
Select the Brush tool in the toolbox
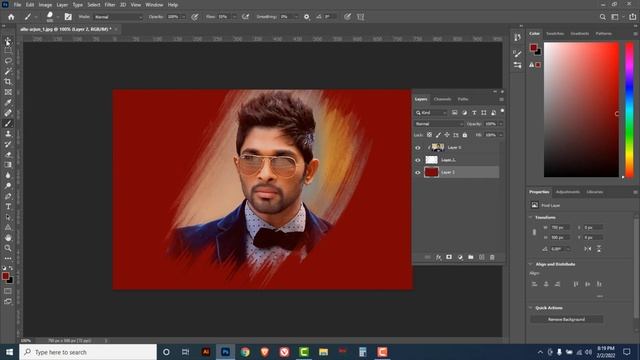8,123
